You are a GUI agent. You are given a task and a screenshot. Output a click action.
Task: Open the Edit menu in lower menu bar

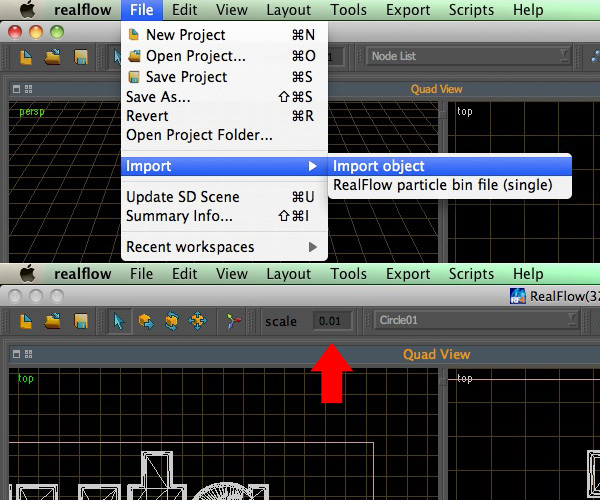[x=184, y=274]
